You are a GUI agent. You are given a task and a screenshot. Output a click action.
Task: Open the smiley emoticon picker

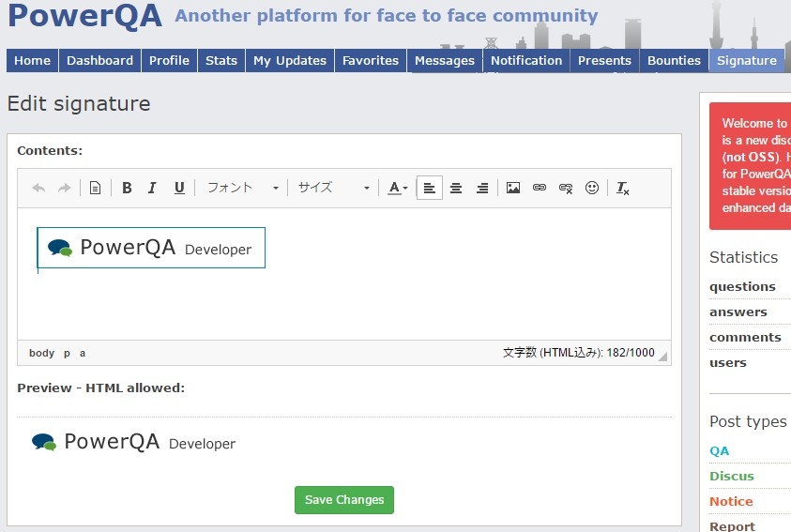point(592,188)
